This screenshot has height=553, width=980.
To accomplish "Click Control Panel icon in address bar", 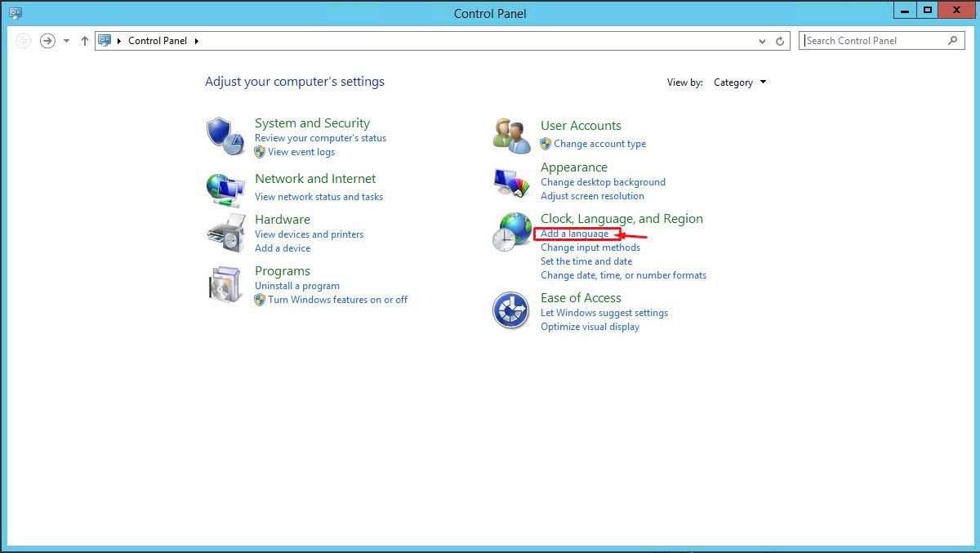I will point(105,40).
